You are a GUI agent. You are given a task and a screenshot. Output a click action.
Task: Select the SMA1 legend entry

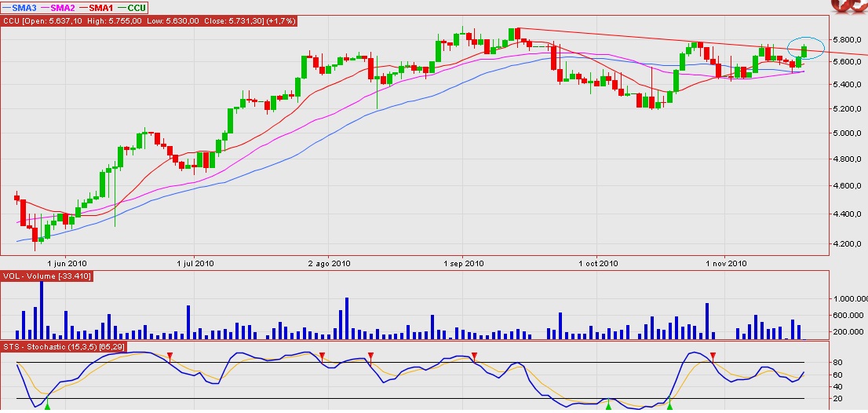[x=95, y=8]
